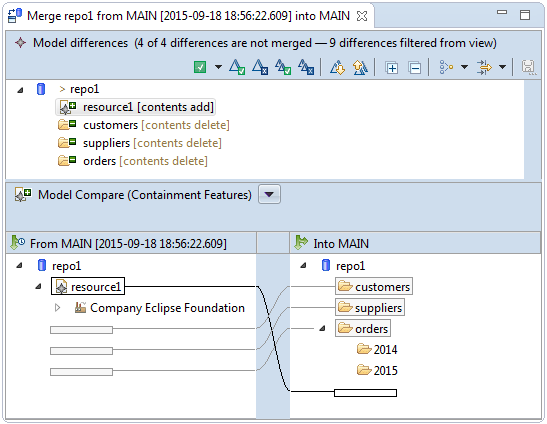Open Model Compare Containment Features dropdown button
The image size is (547, 424).
click(x=269, y=194)
